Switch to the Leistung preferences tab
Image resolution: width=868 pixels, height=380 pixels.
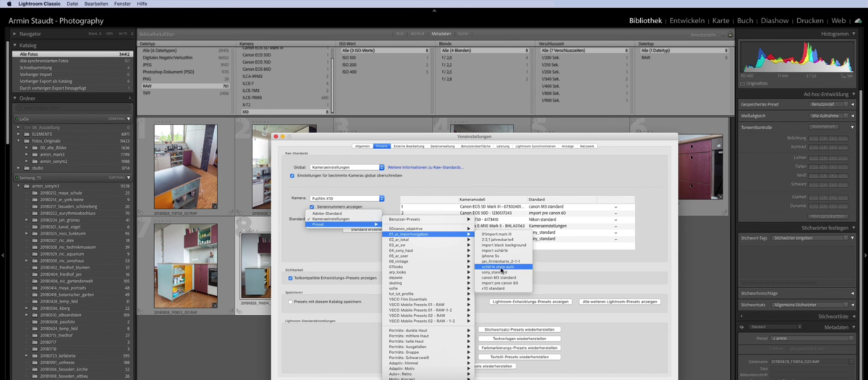(x=503, y=146)
